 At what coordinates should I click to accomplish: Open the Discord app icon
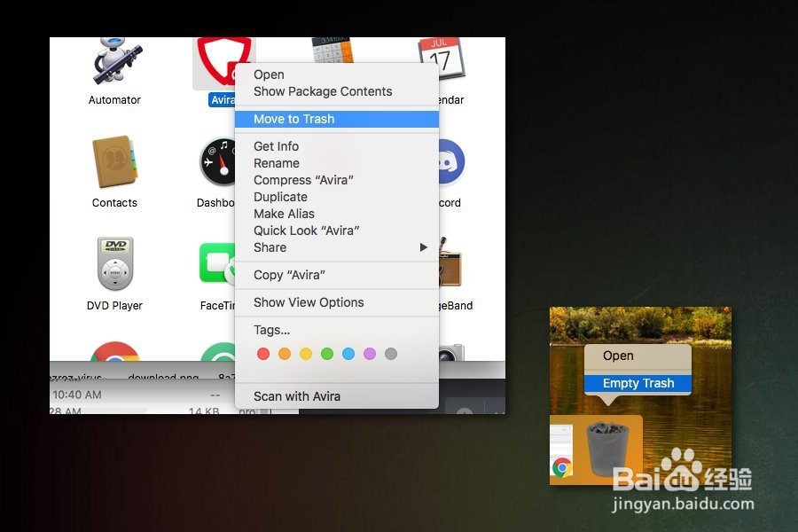pos(451,162)
